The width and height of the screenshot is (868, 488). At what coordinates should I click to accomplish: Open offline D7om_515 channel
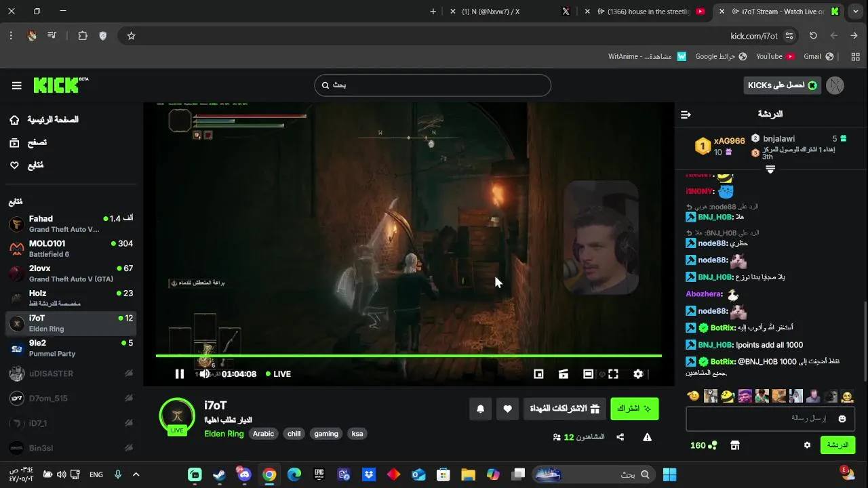point(71,398)
